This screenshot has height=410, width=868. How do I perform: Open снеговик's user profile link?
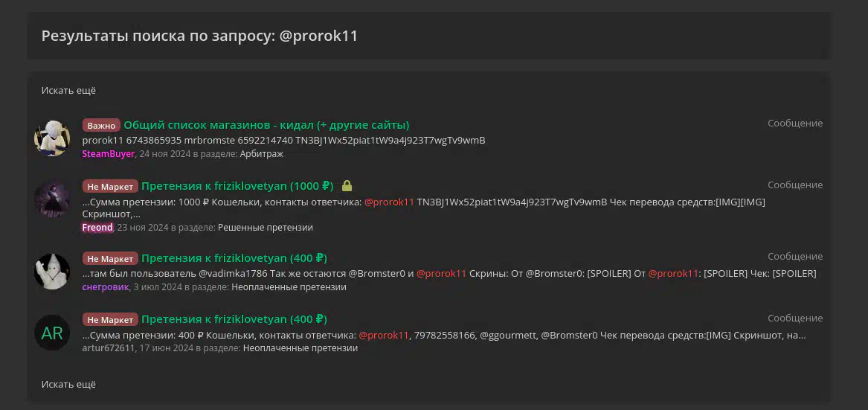[106, 287]
